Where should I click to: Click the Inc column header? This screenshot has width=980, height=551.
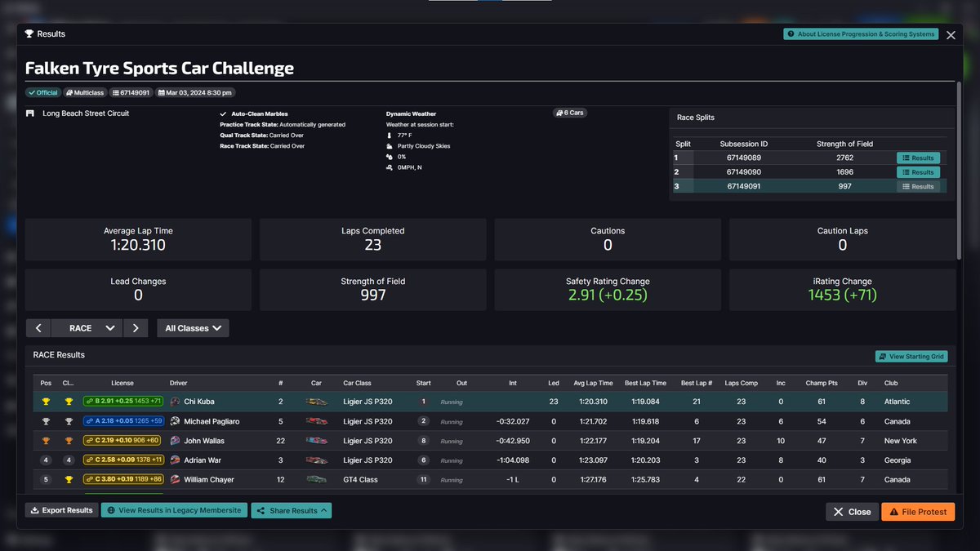tap(781, 383)
